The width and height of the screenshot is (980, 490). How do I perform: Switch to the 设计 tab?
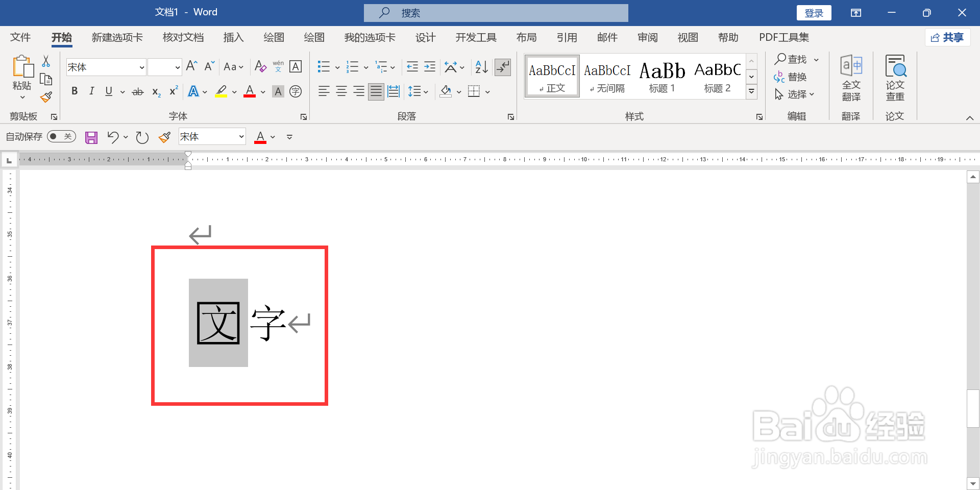(425, 37)
